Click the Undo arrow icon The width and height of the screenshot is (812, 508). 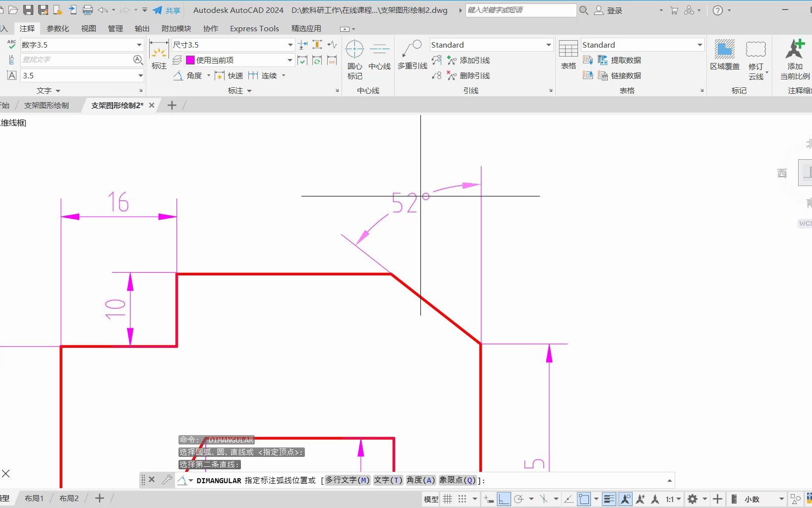click(x=103, y=10)
